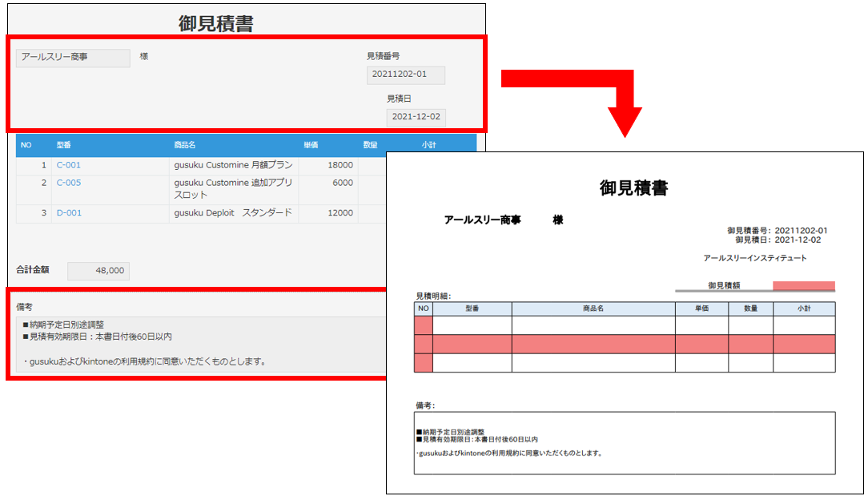Click the 合計金額 field showing 48,000
Viewport: 868px width, 500px height.
pyautogui.click(x=98, y=271)
